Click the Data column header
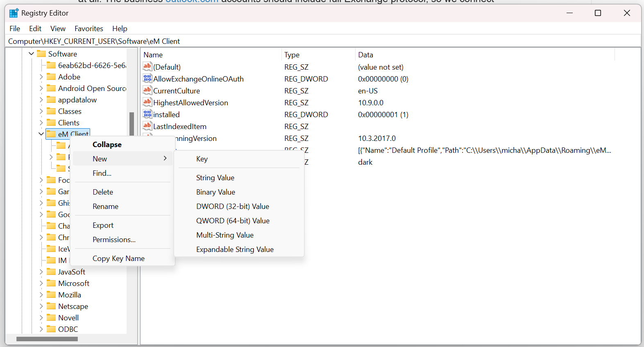The image size is (644, 347). coord(485,55)
